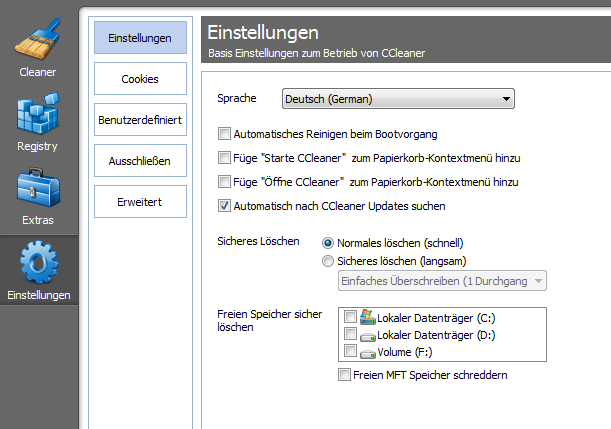Check Lokaler Datenträger (D:) box

pyautogui.click(x=350, y=334)
